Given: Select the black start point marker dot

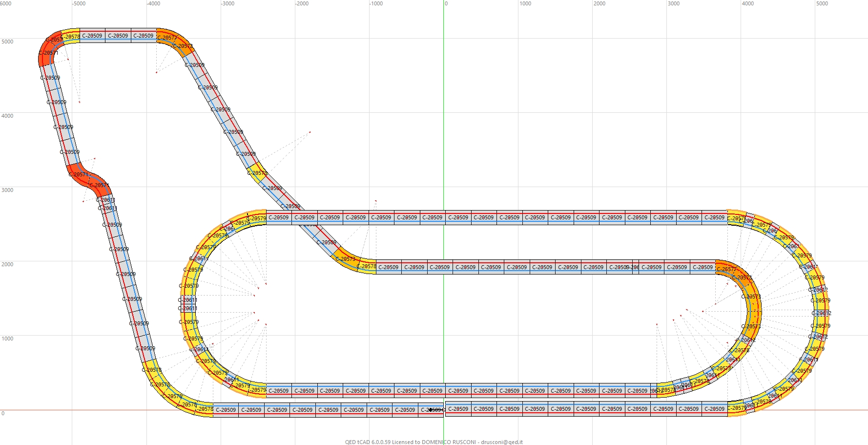Looking at the screenshot, I should [x=430, y=410].
